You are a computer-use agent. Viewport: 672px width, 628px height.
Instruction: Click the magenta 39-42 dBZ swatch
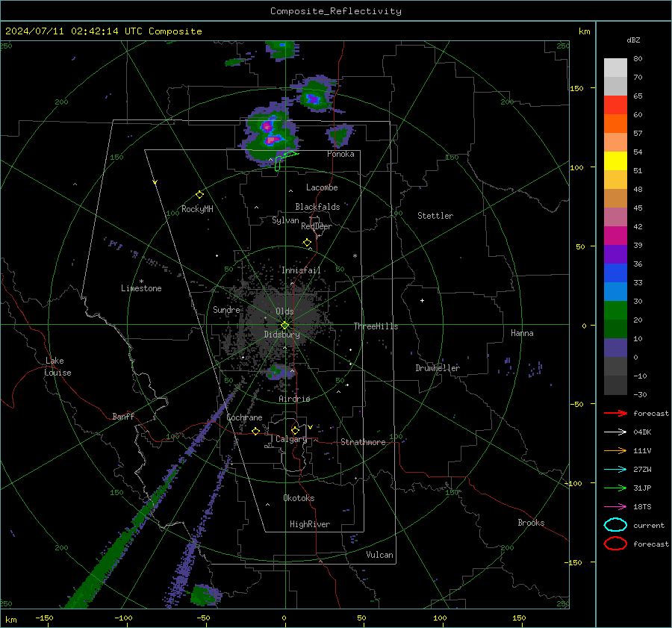click(x=615, y=236)
